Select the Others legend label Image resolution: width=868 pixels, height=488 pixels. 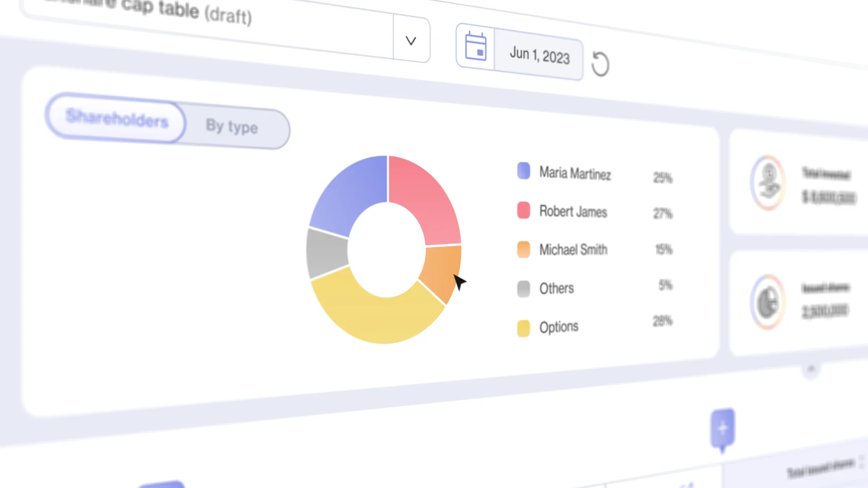(x=557, y=288)
